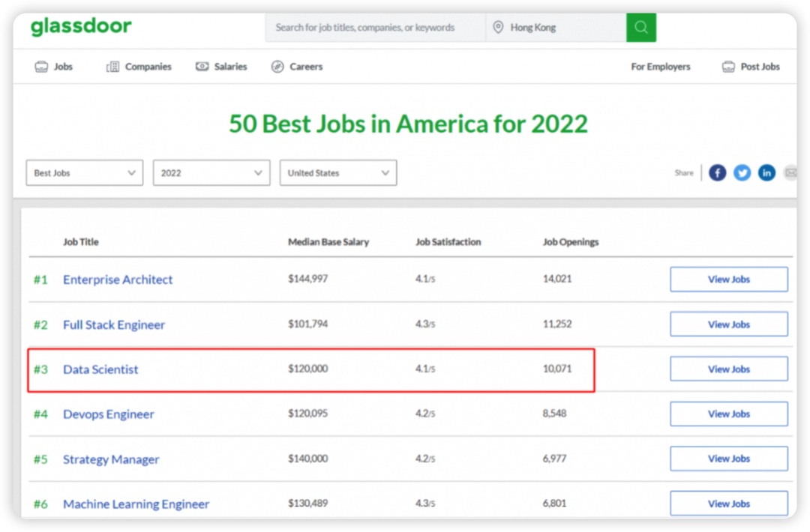The height and width of the screenshot is (532, 810).
Task: Select the Salaries menu item
Action: click(x=221, y=67)
